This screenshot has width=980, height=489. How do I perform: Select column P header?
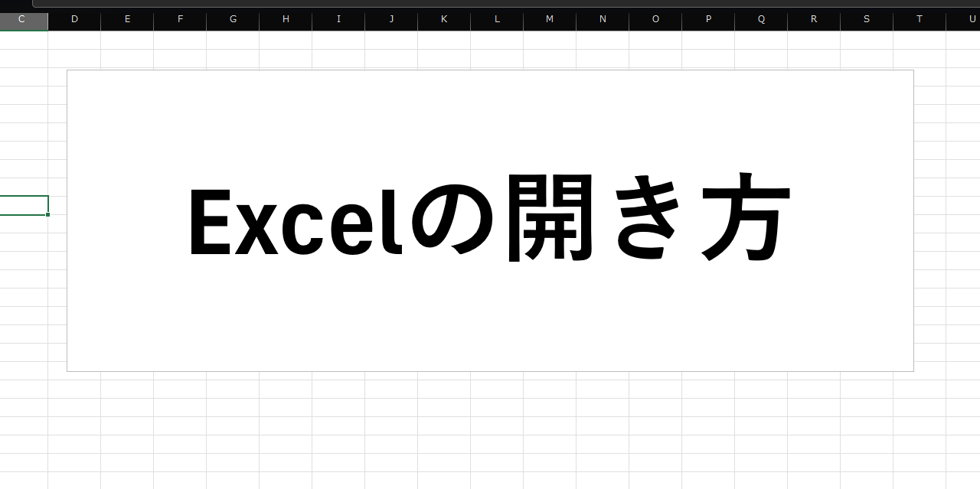(708, 20)
